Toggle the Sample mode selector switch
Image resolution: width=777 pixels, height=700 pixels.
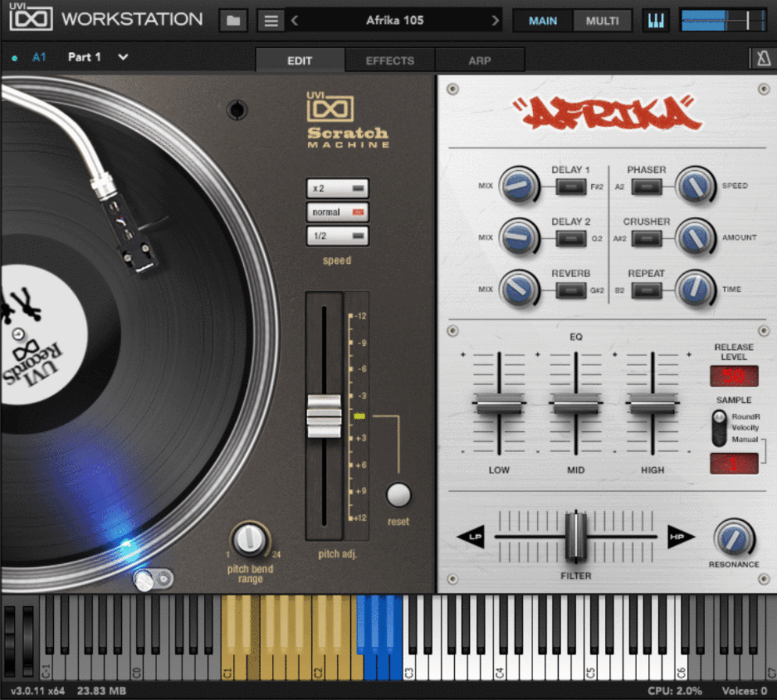[720, 428]
